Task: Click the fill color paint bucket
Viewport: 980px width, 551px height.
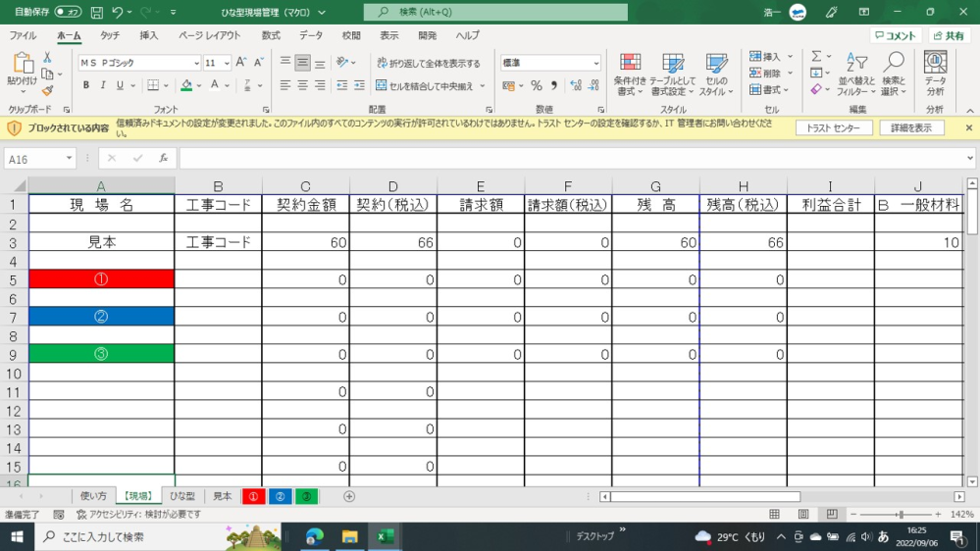Action: [x=185, y=86]
